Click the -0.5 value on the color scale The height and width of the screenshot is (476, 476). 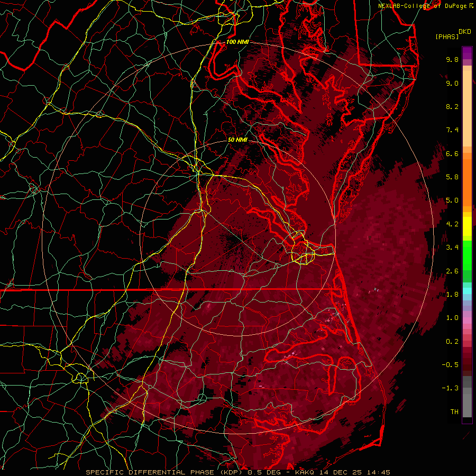coord(450,365)
